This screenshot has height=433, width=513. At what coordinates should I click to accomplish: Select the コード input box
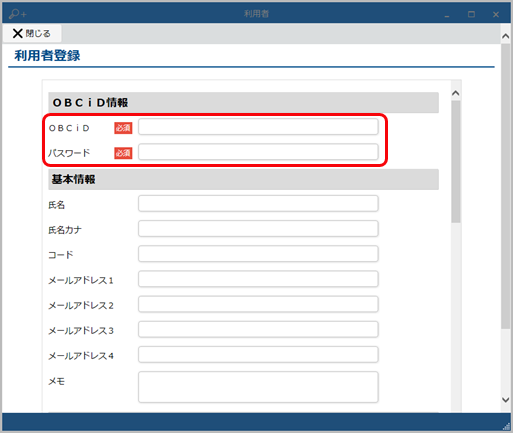258,254
